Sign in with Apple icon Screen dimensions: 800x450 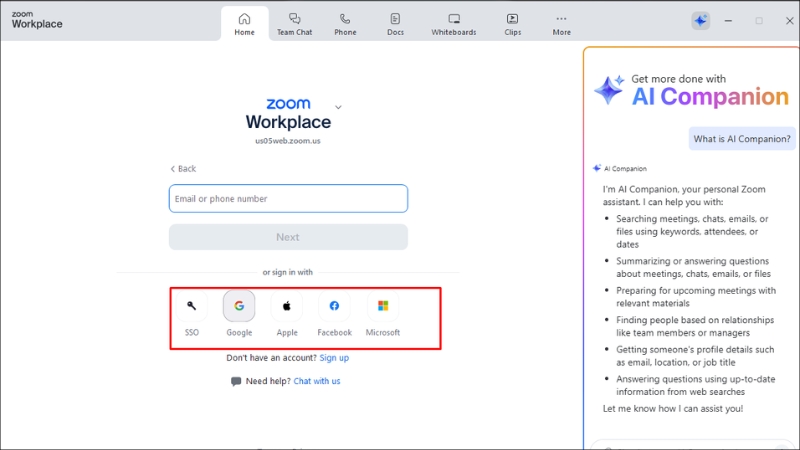pyautogui.click(x=287, y=306)
